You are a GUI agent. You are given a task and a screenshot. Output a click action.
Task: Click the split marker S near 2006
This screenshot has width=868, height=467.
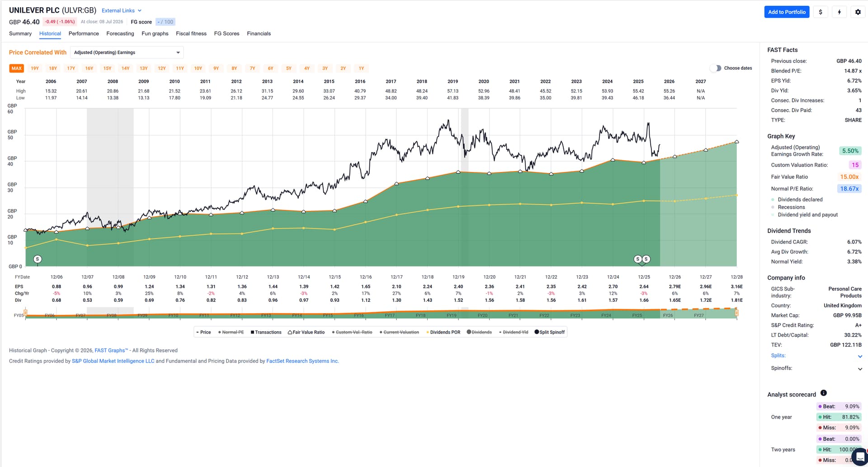click(x=38, y=259)
